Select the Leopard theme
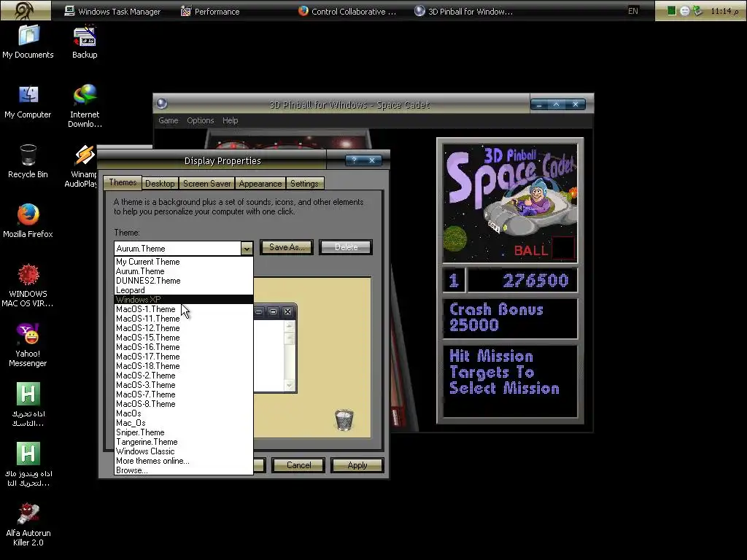This screenshot has height=560, width=747. 184,290
